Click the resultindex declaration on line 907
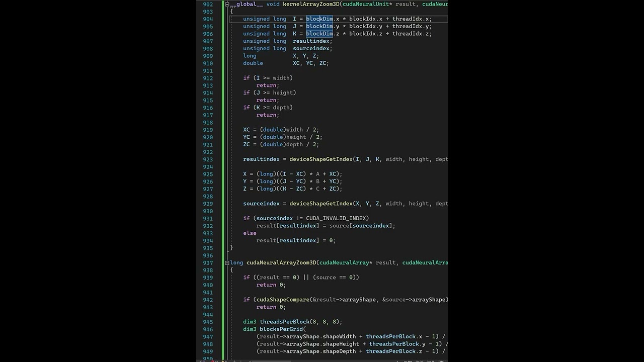The height and width of the screenshot is (362, 644). [x=311, y=41]
